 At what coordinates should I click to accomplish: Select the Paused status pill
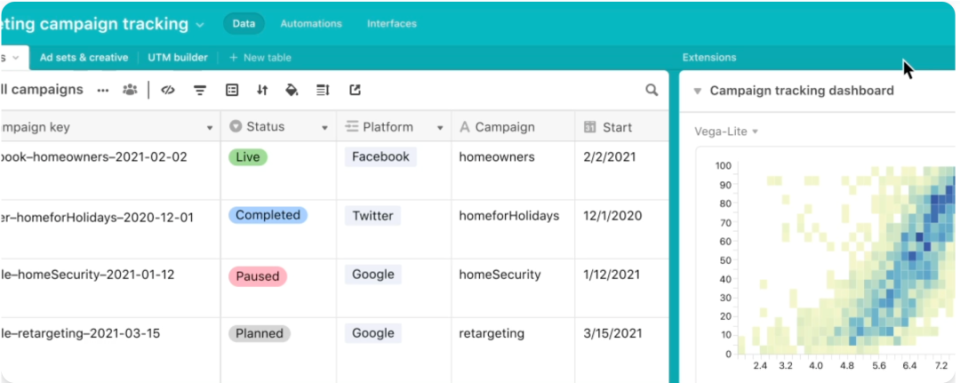click(258, 276)
